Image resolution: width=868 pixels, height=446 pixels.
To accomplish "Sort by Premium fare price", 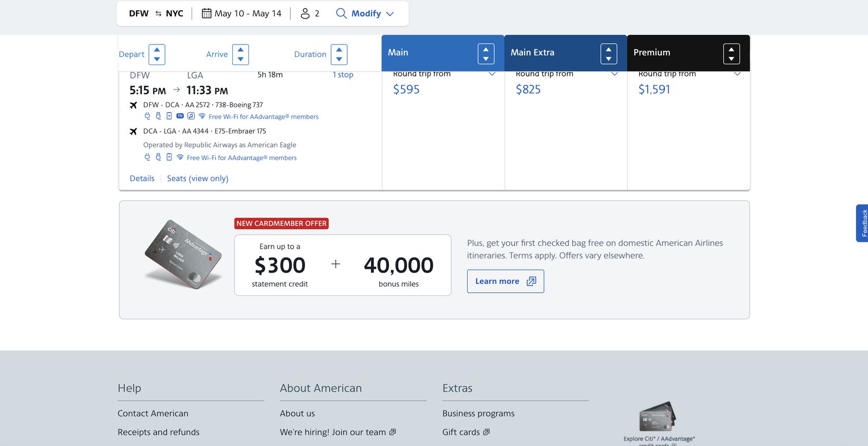I will click(x=731, y=54).
